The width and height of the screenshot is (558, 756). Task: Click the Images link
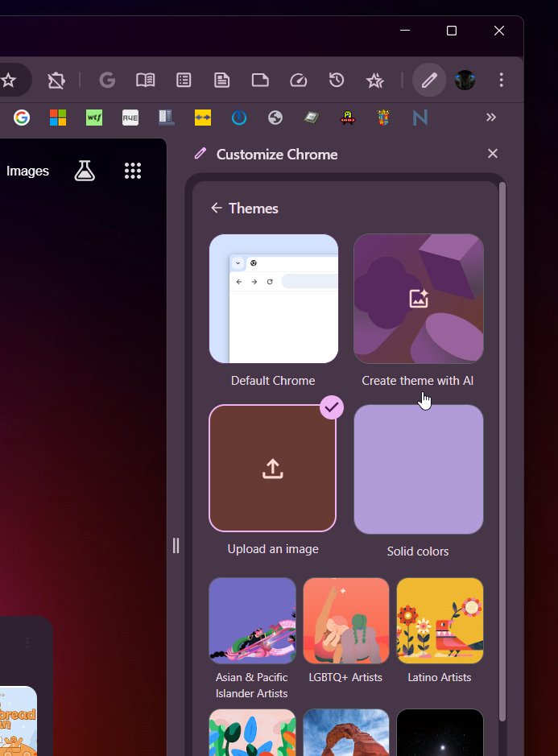pyautogui.click(x=27, y=171)
